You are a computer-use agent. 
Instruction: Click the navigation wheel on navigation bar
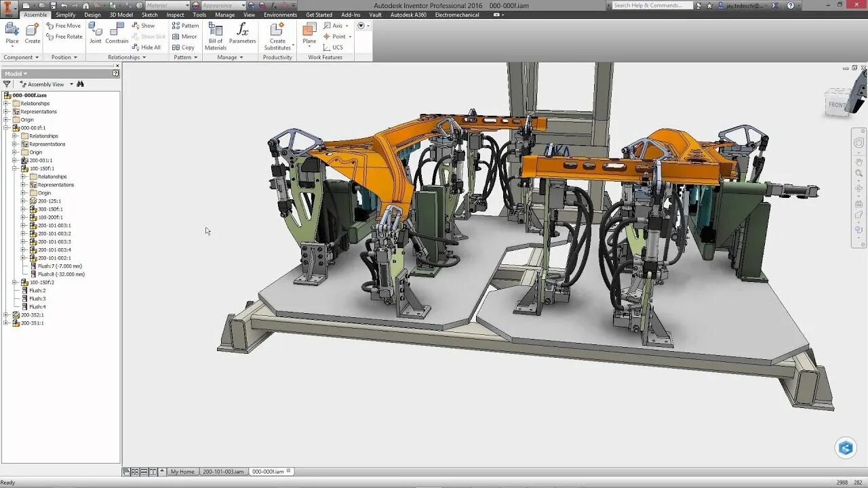click(859, 143)
